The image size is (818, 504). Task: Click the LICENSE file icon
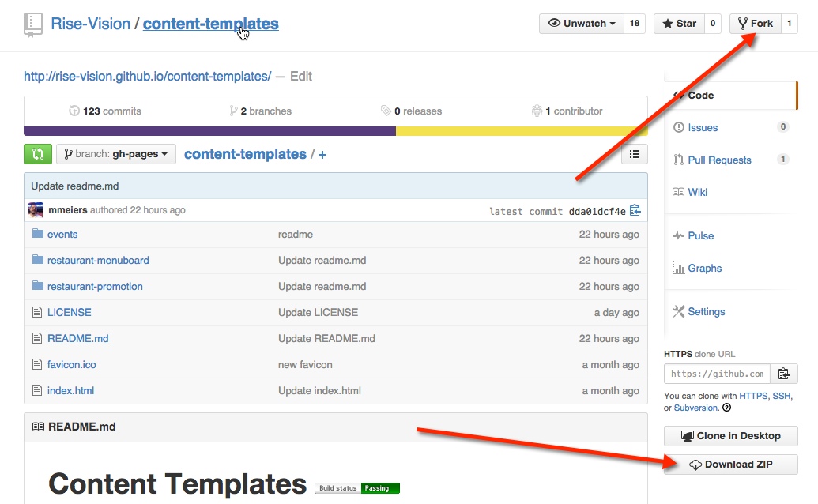click(x=37, y=312)
